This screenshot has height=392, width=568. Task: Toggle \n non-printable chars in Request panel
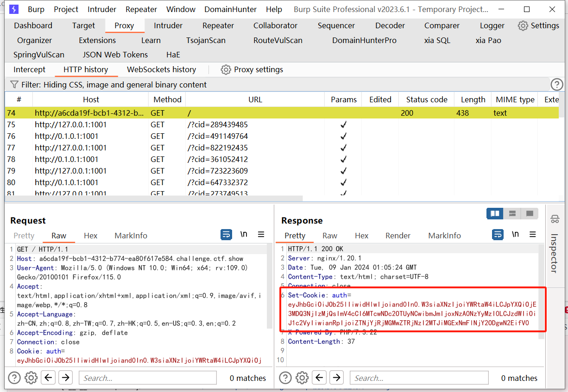(244, 235)
